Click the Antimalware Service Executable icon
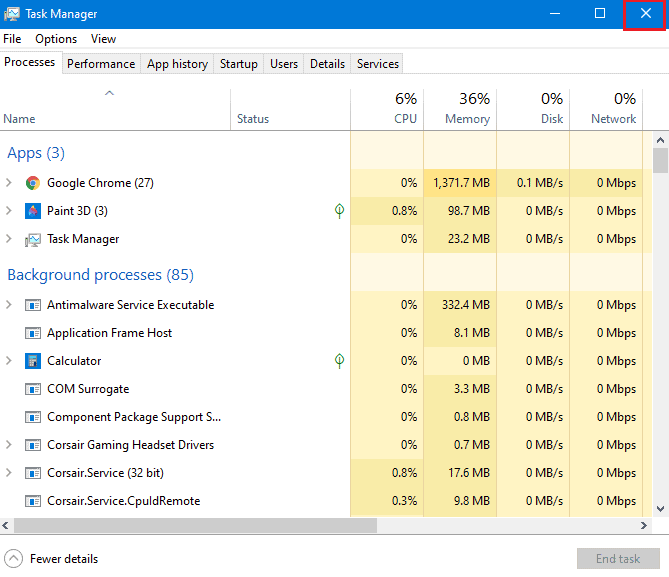The height and width of the screenshot is (577, 669). pos(33,305)
